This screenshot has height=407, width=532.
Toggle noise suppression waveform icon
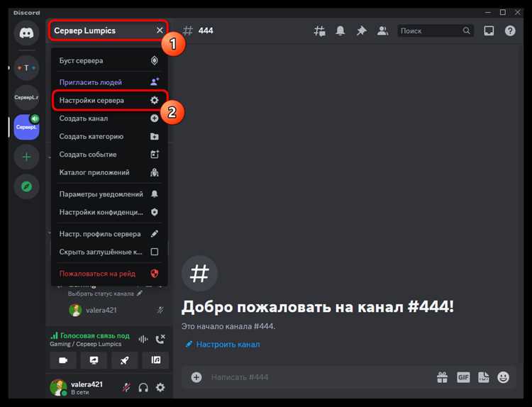click(143, 339)
